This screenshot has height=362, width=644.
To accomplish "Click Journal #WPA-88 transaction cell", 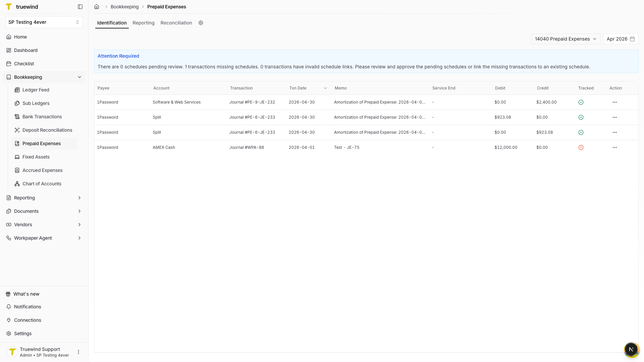I will click(x=247, y=147).
